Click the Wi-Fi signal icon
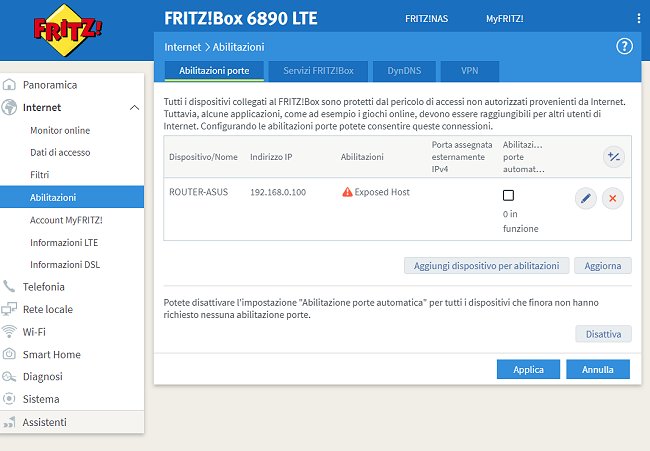Image resolution: width=650 pixels, height=451 pixels. pyautogui.click(x=9, y=332)
